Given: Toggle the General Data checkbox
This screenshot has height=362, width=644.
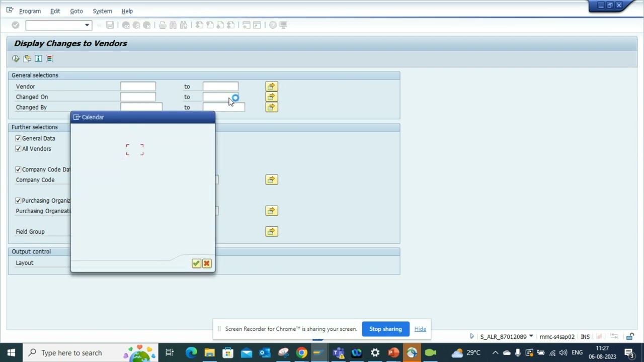Looking at the screenshot, I should (18, 138).
